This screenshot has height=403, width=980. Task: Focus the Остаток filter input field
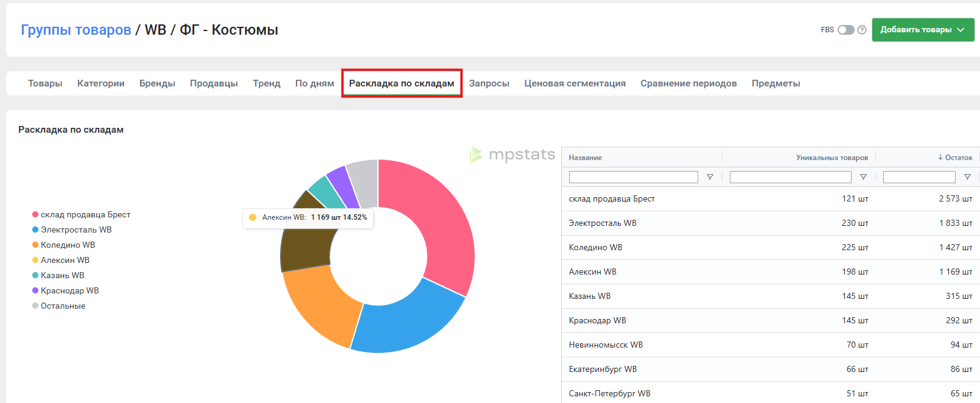pyautogui.click(x=919, y=177)
